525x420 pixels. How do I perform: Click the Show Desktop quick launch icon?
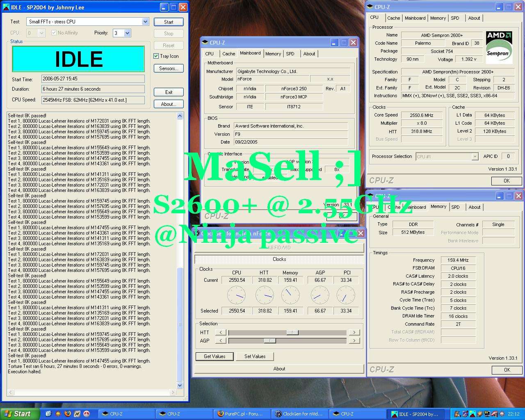coord(48,414)
